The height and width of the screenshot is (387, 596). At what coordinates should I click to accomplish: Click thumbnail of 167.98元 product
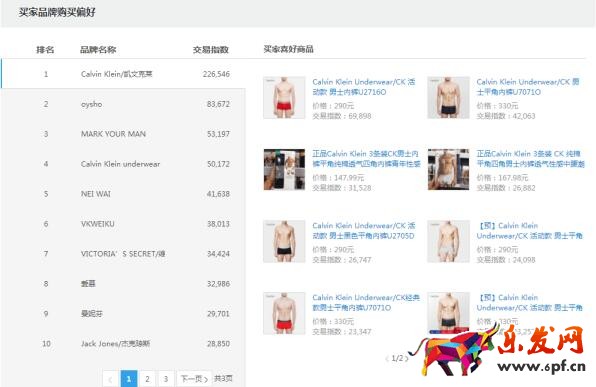[x=449, y=169]
